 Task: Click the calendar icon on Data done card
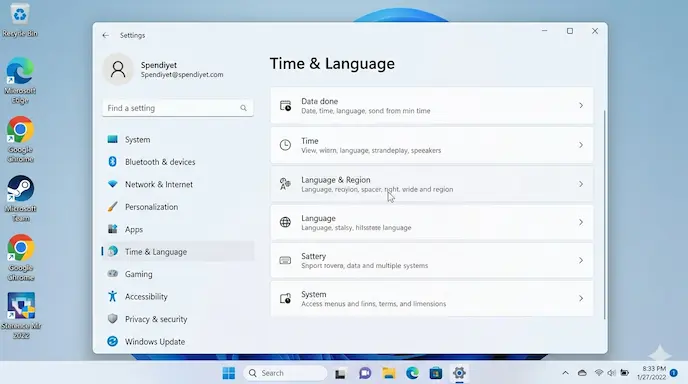285,106
